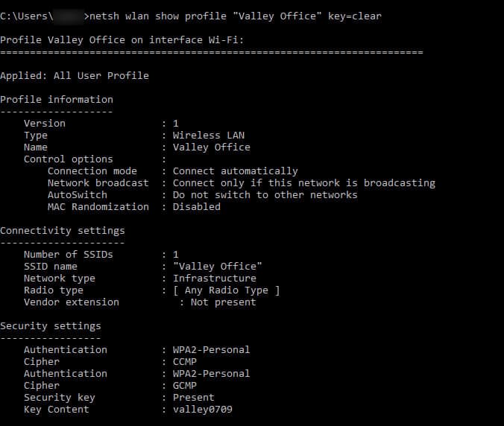504x426 pixels.
Task: Select the Infrastructure network type value
Action: tap(215, 278)
